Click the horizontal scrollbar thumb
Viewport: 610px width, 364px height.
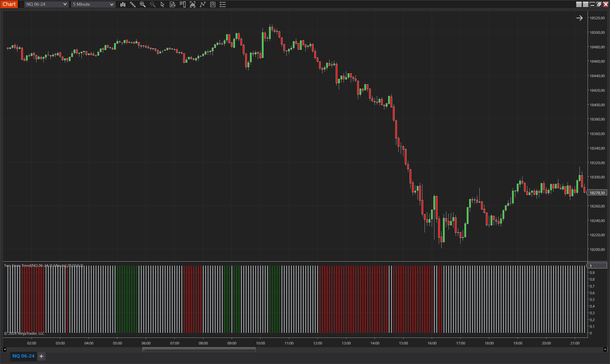pos(199,349)
